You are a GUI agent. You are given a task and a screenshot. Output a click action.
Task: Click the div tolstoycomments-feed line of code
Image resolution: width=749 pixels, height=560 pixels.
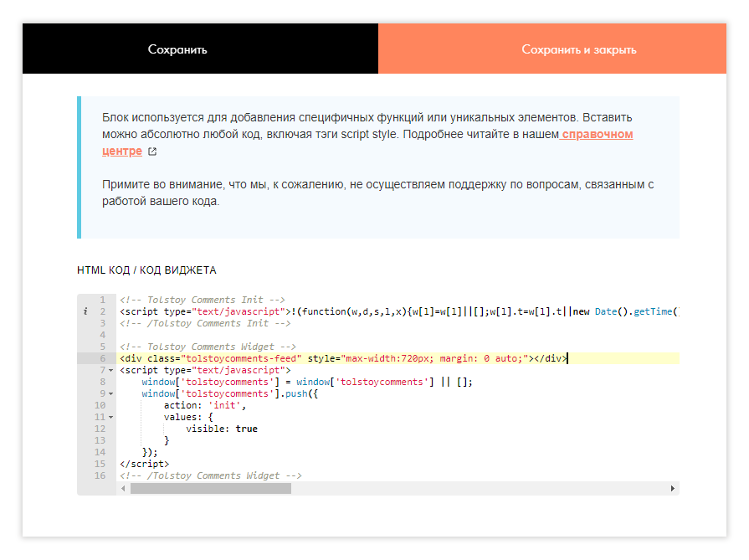(x=343, y=358)
